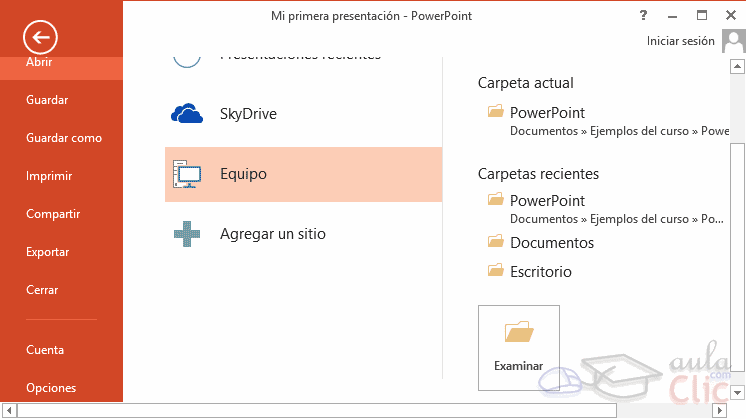Click the Equipo computer icon
This screenshot has width=746, height=419.
187,175
